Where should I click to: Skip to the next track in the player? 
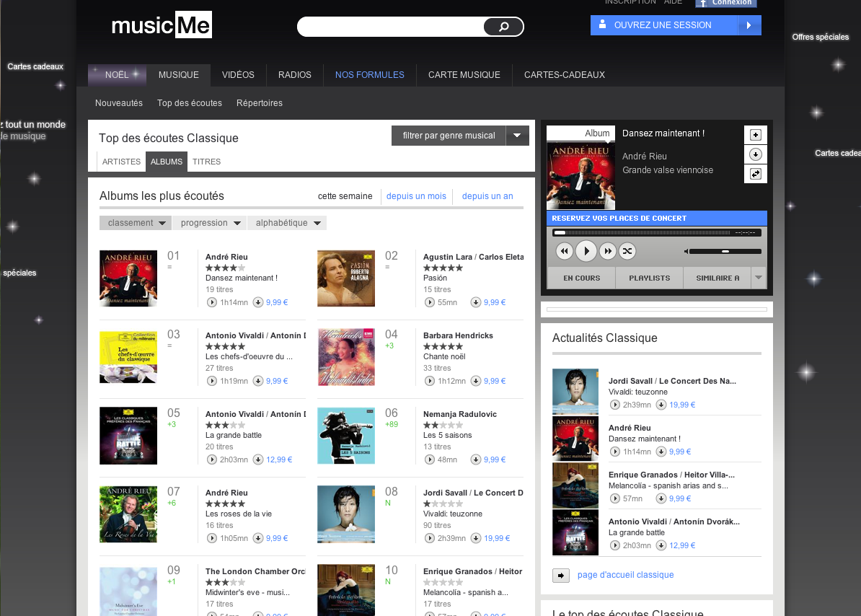[x=608, y=251]
